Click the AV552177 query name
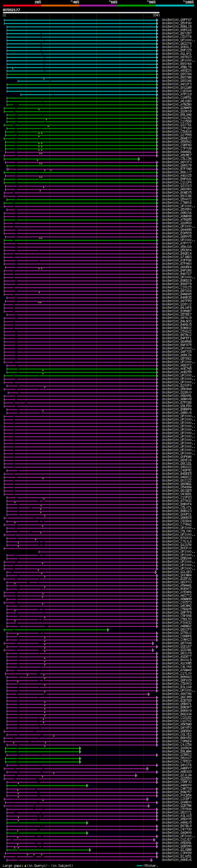The image size is (197, 868). (11, 10)
